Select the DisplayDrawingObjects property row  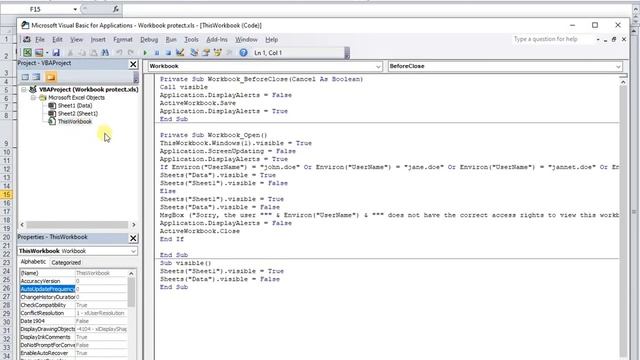[x=73, y=329]
